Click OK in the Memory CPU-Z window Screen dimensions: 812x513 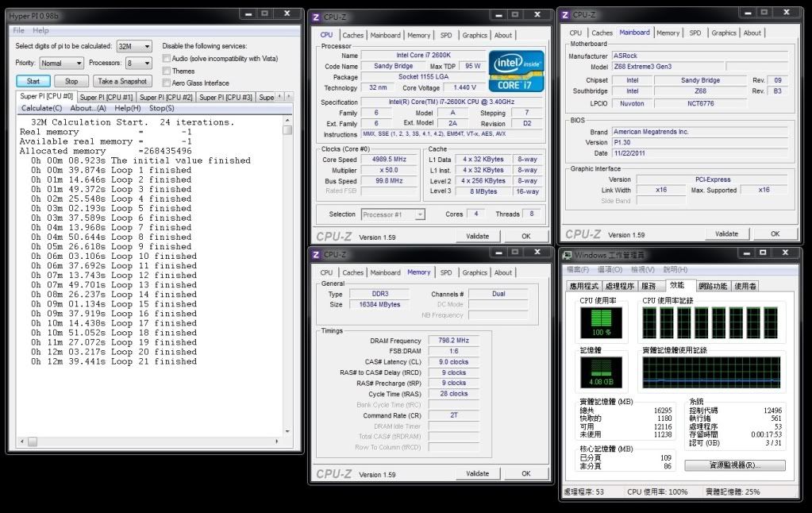click(526, 473)
